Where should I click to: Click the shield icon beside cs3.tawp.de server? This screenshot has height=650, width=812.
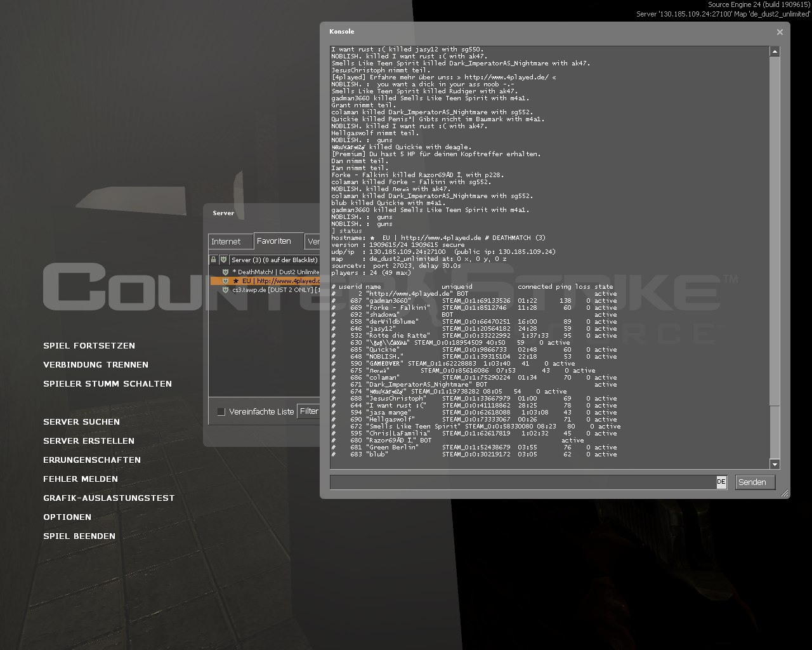click(x=225, y=289)
